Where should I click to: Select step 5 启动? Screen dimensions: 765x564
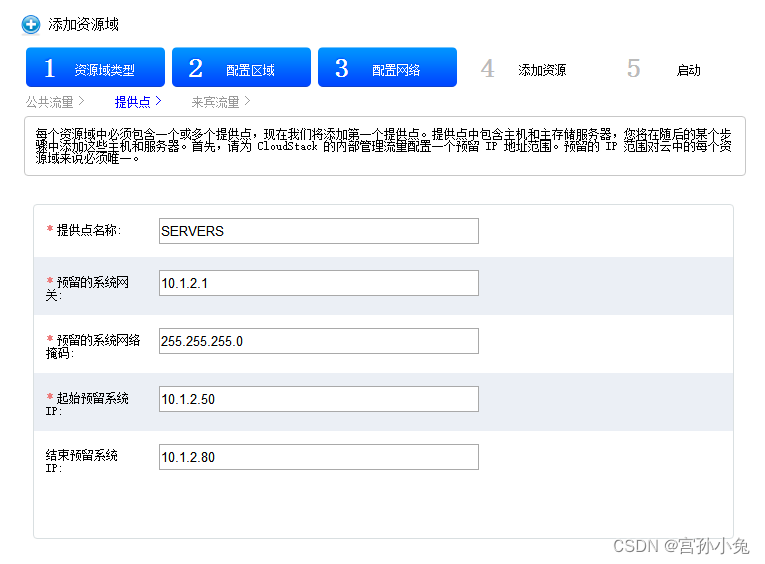click(664, 69)
